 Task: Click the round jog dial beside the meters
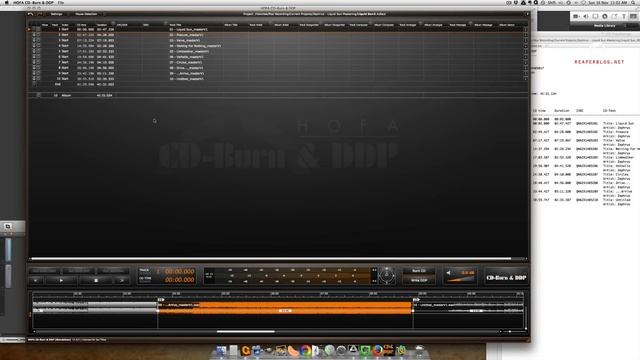point(387,276)
